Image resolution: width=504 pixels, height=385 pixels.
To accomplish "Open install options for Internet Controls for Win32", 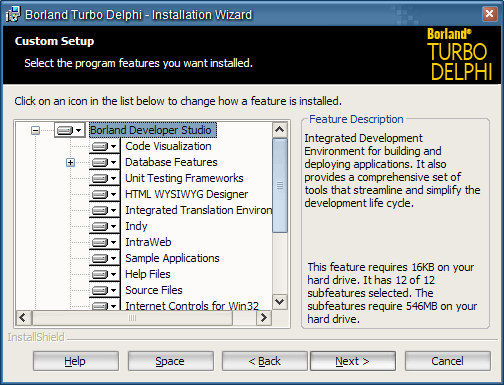I will [104, 305].
